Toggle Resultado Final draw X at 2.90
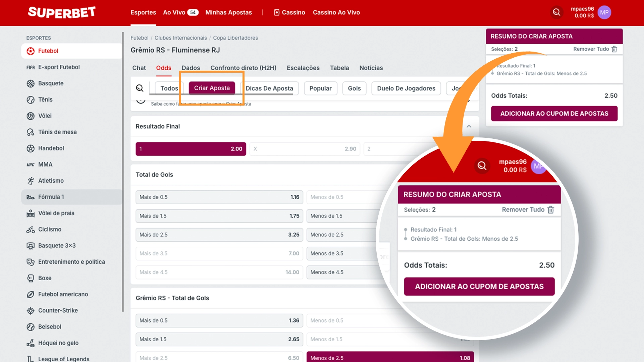 coord(305,149)
